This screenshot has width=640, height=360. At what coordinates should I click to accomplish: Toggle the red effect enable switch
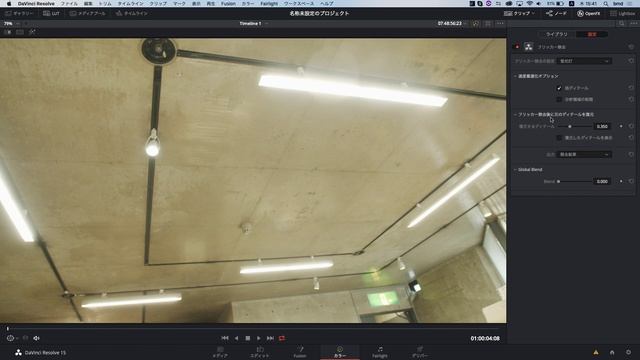tap(517, 47)
